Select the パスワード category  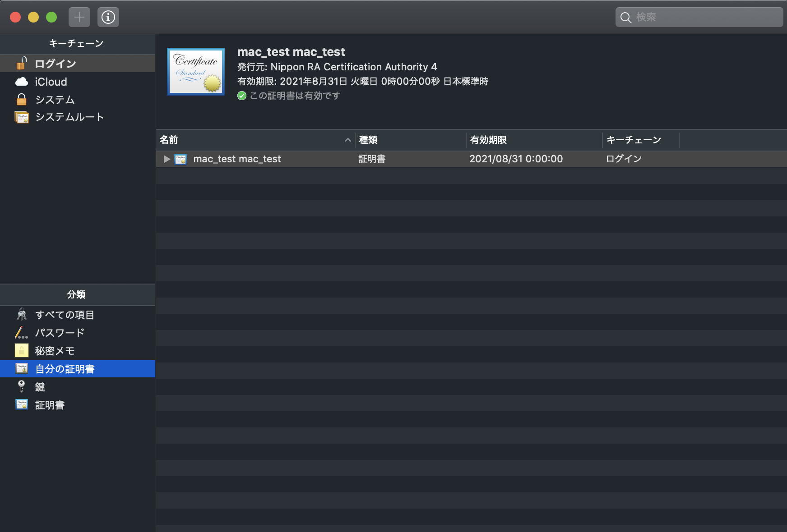(x=60, y=333)
